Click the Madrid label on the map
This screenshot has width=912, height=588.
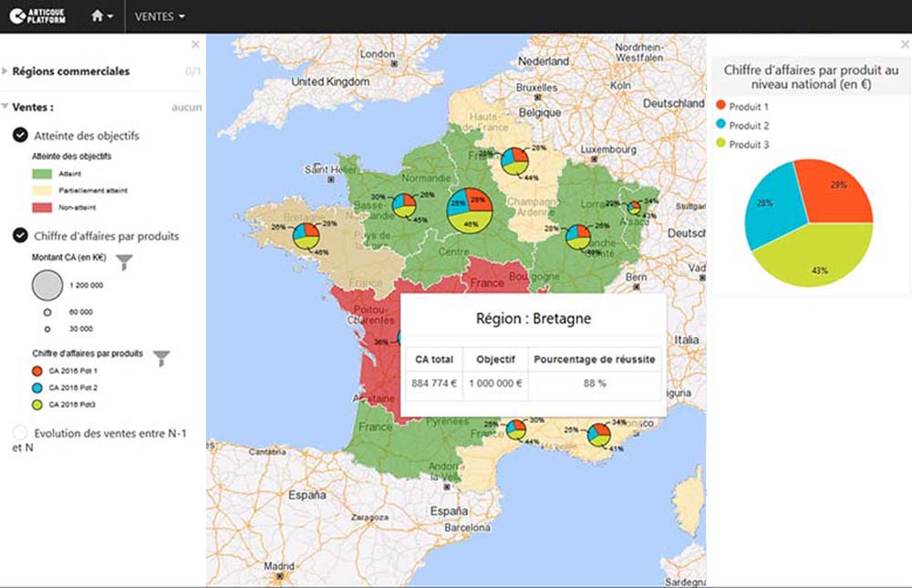279,565
